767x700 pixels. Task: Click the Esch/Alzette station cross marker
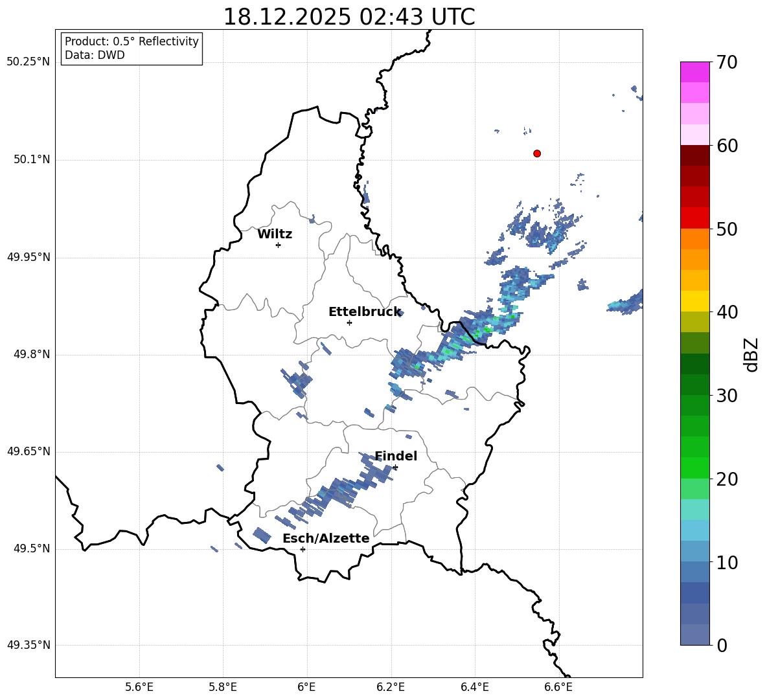[x=303, y=549]
